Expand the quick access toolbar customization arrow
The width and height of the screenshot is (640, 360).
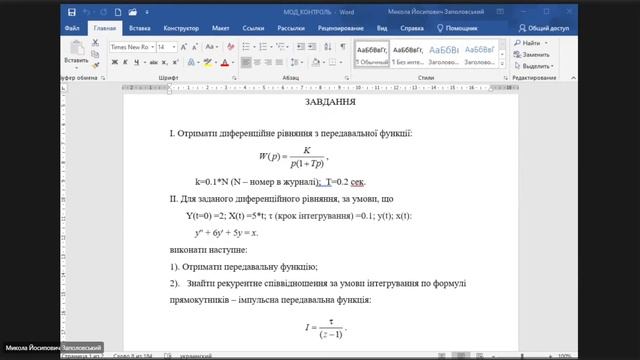pos(147,12)
